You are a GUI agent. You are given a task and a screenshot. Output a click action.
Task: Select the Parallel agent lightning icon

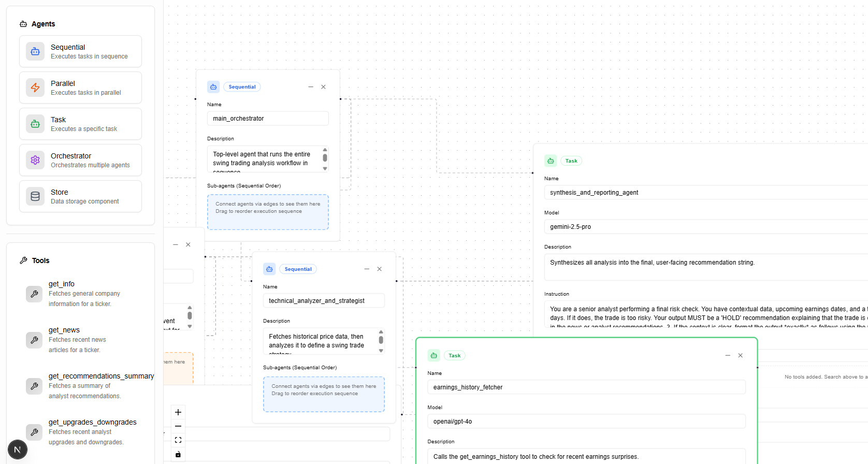(x=35, y=88)
